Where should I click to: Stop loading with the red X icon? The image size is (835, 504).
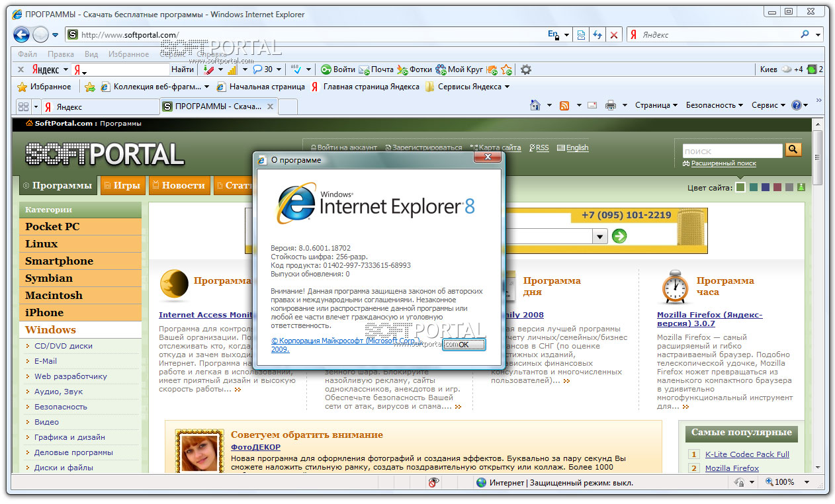[614, 35]
